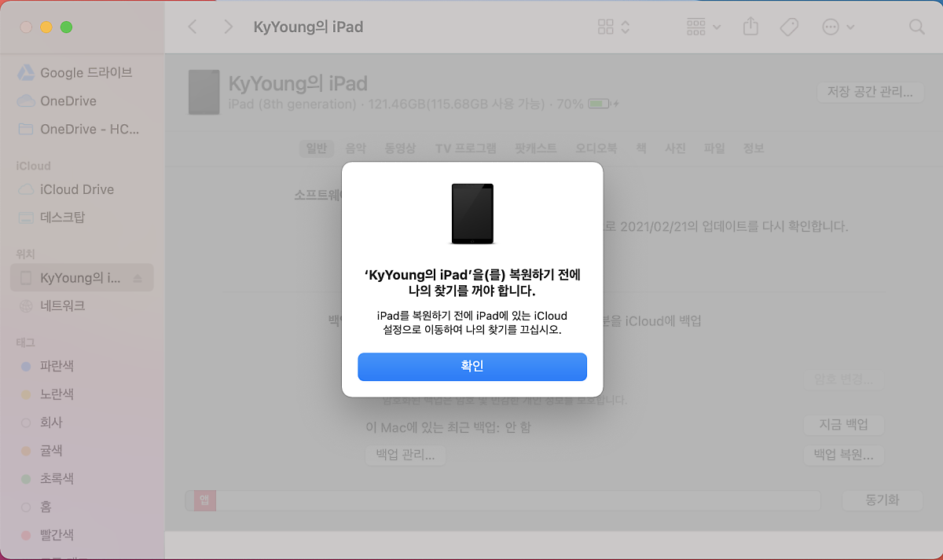Image resolution: width=943 pixels, height=560 pixels.
Task: Go back with the left chevron
Action: [193, 27]
